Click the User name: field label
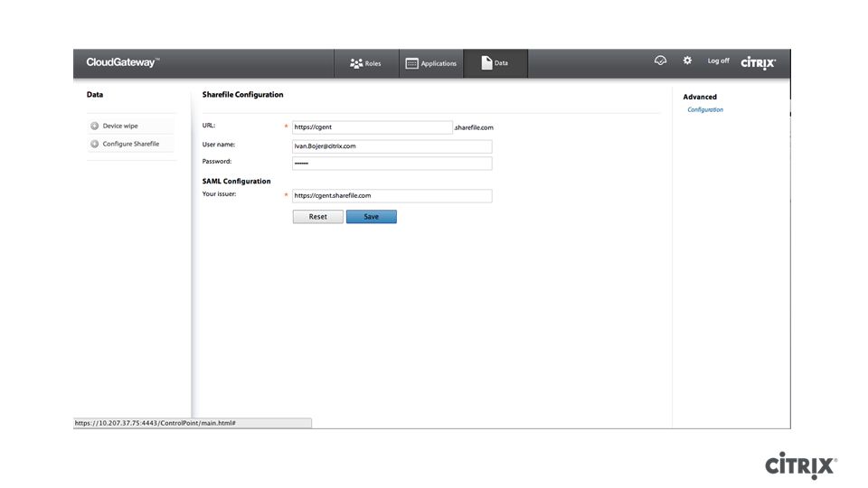This screenshot has height=488, width=868. (x=219, y=145)
